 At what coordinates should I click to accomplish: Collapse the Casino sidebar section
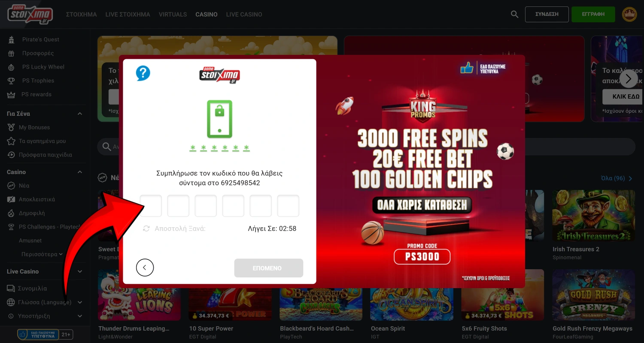[80, 172]
